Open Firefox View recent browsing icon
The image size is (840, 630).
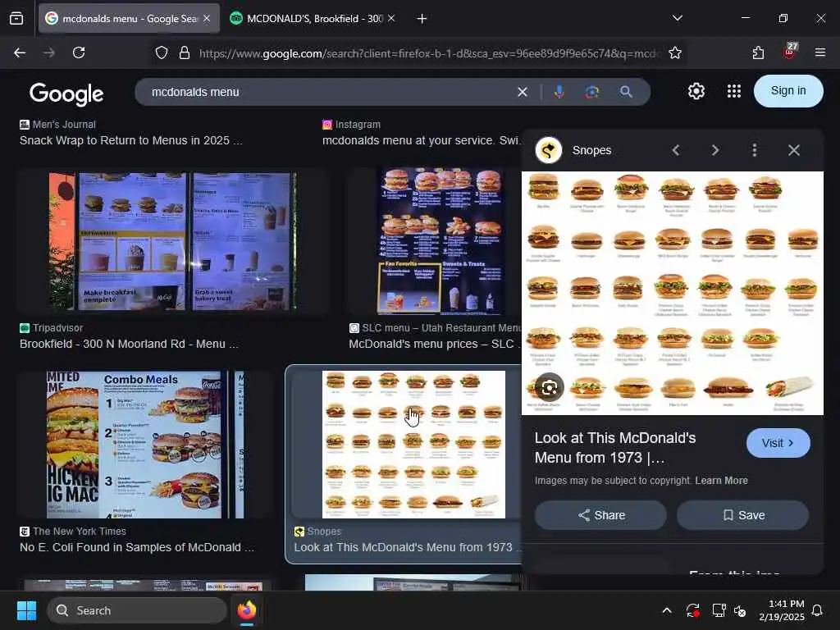[16, 19]
